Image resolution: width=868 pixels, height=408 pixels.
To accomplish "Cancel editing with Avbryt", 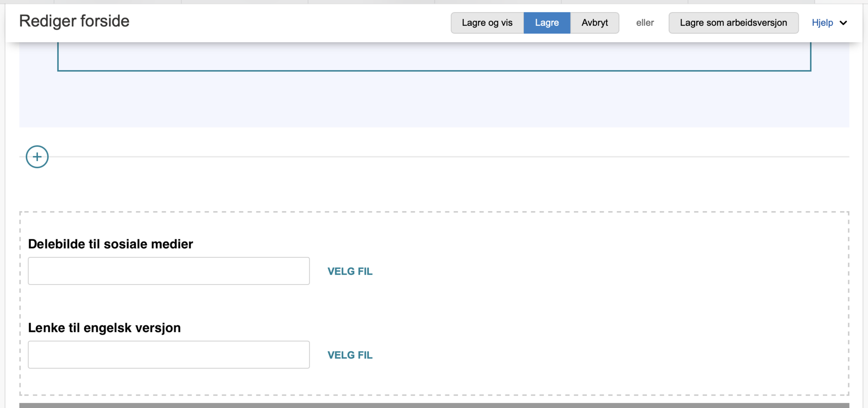I will (594, 23).
